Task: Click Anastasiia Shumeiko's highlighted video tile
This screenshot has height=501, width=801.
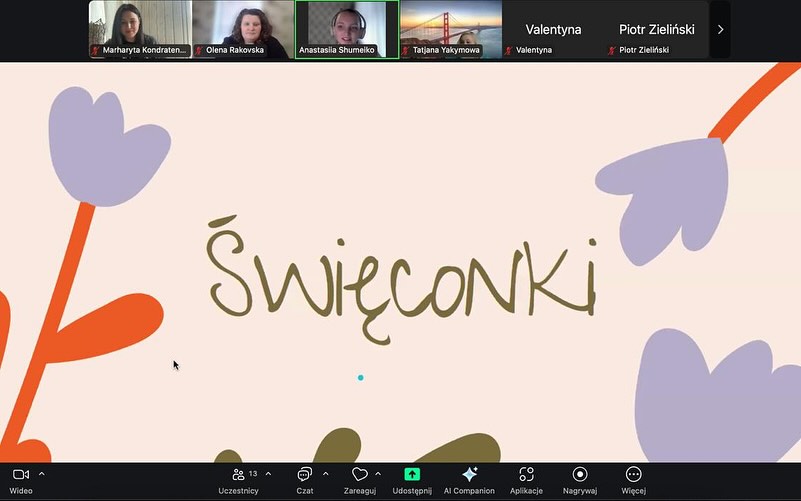Action: tap(347, 29)
